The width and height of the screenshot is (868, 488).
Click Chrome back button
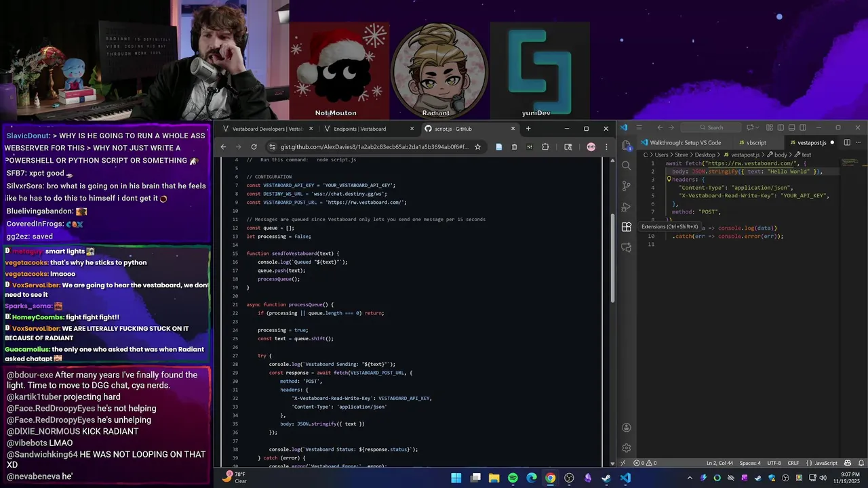coord(223,147)
